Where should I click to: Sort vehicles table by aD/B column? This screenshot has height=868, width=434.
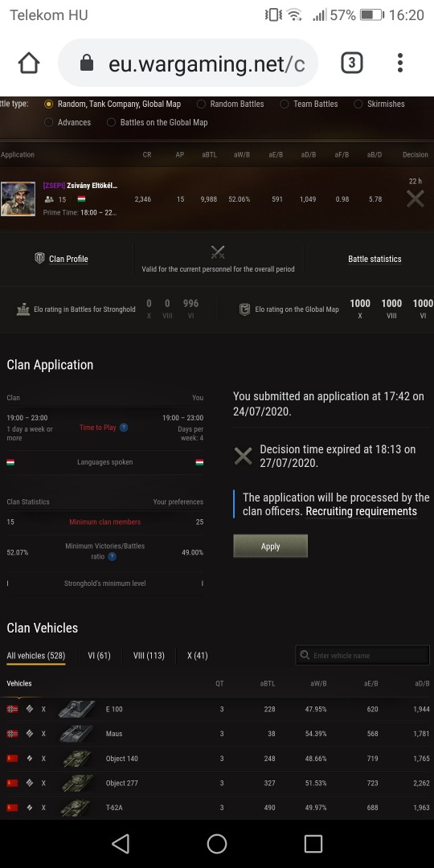coord(422,684)
